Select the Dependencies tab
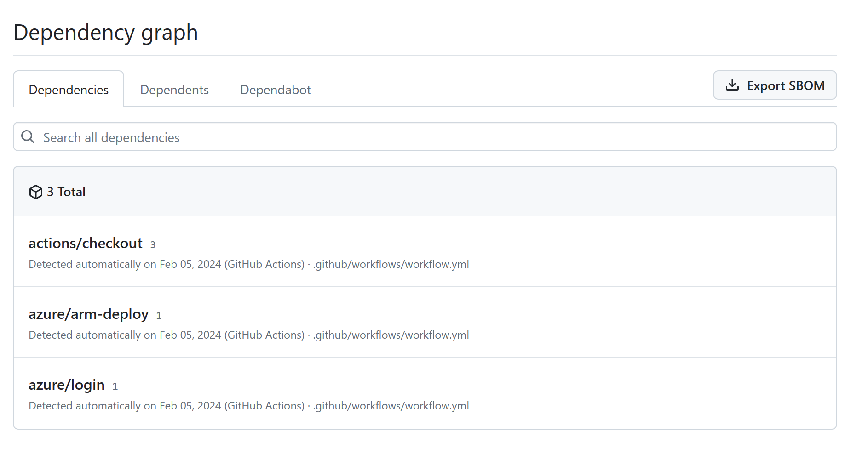 point(68,90)
